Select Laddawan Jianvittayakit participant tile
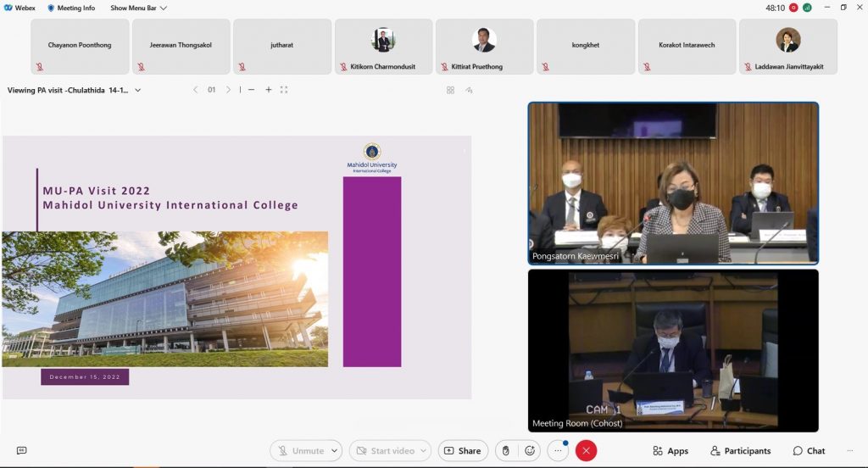868x468 pixels. [x=788, y=47]
